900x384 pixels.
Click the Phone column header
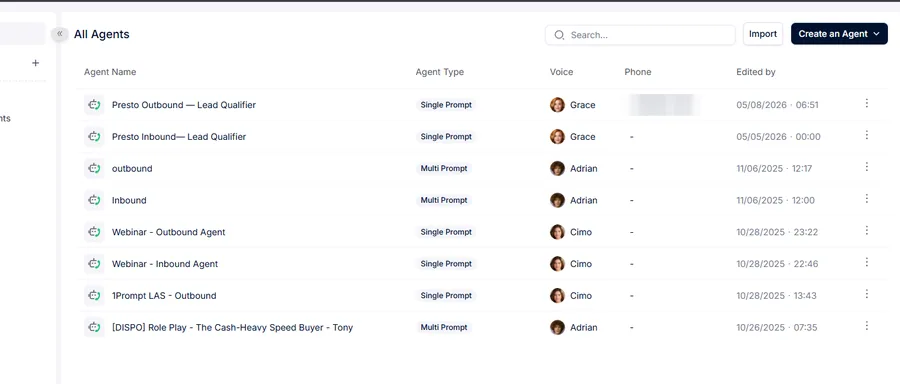[x=638, y=72]
